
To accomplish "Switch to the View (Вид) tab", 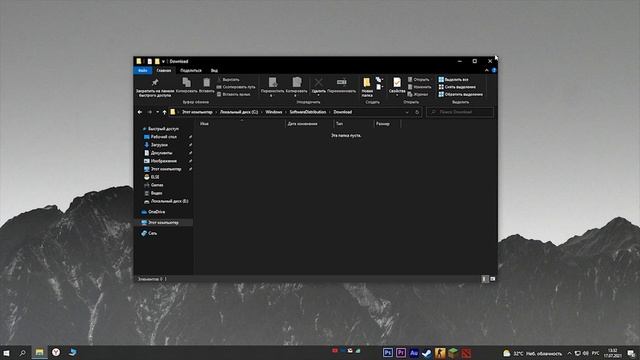I will (214, 71).
